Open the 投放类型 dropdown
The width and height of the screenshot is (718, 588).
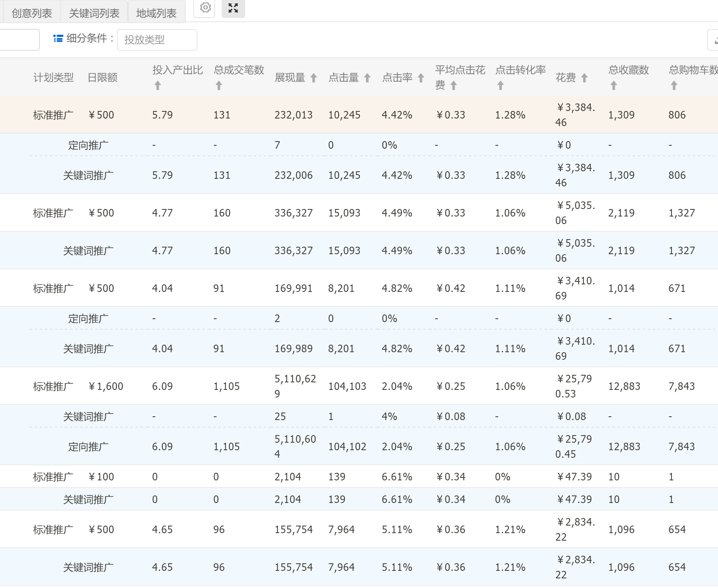[157, 40]
